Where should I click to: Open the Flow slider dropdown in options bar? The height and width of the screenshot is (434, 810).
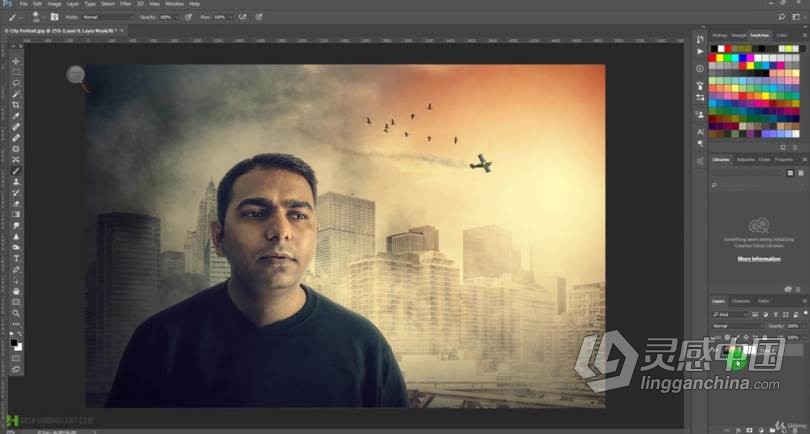(230, 17)
